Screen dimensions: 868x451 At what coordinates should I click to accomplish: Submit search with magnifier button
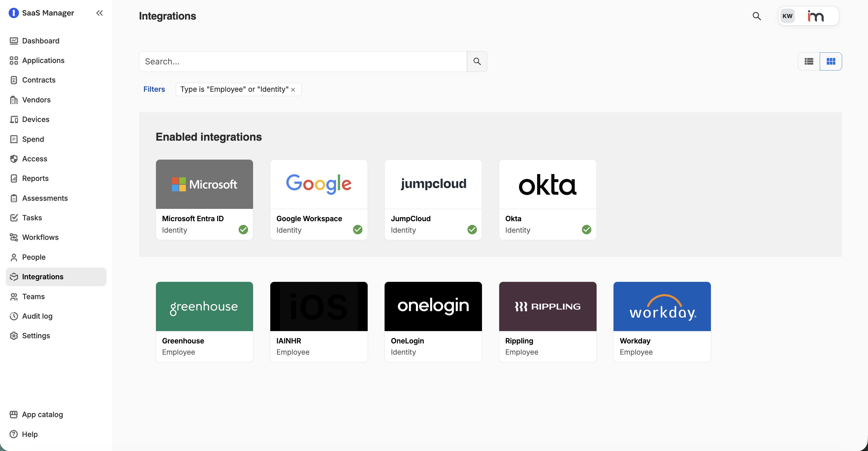477,61
